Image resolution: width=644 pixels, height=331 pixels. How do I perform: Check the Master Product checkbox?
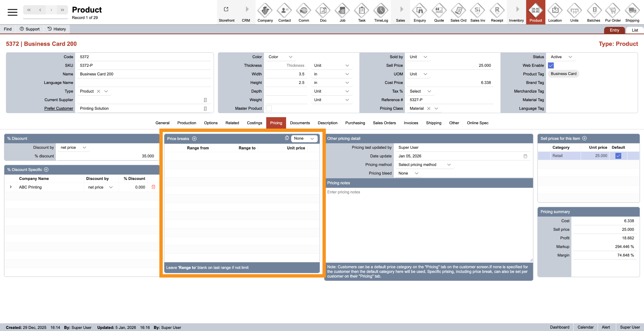tap(269, 108)
